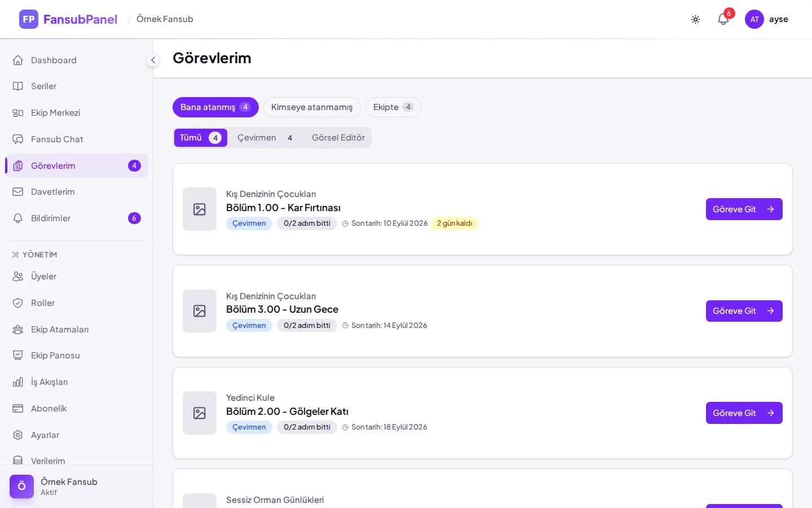Click Göreve Git for Kar Fırtınası
812x508 pixels.
tap(744, 209)
